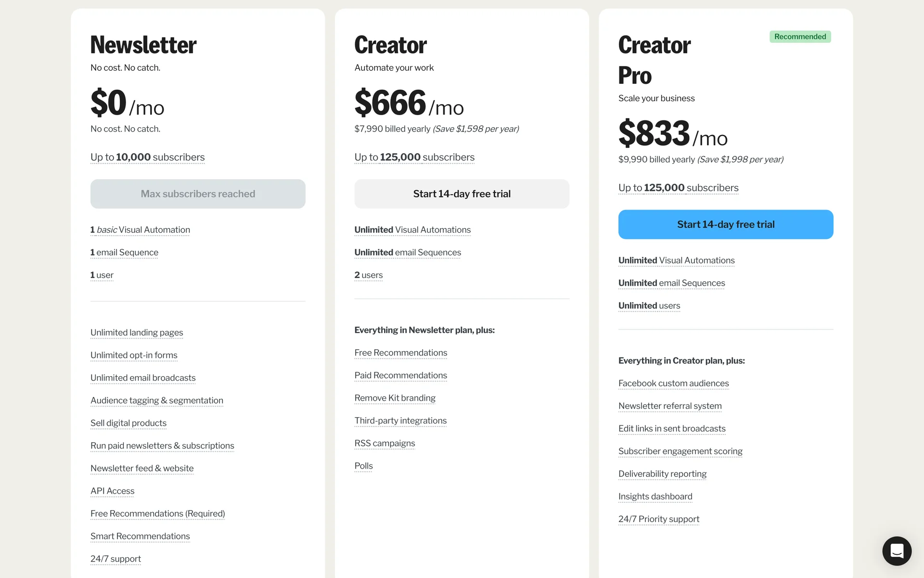Click the Smart Recommendations feature

click(x=140, y=536)
